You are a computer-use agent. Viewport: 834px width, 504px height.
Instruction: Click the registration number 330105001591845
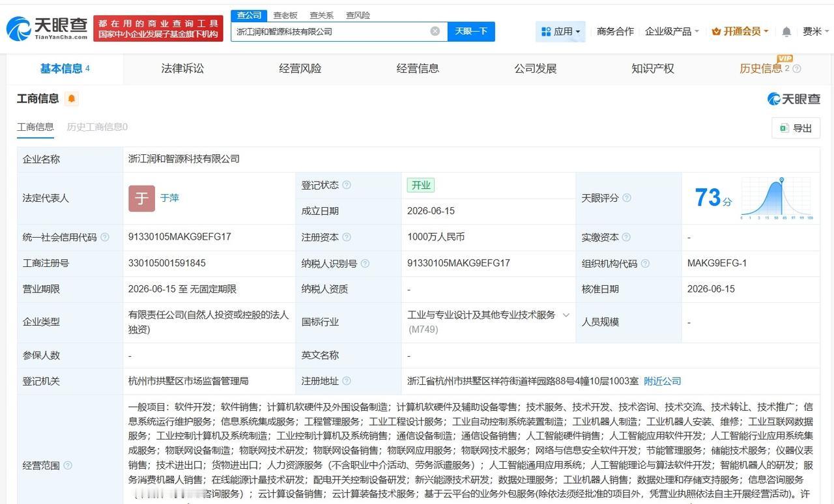point(167,263)
